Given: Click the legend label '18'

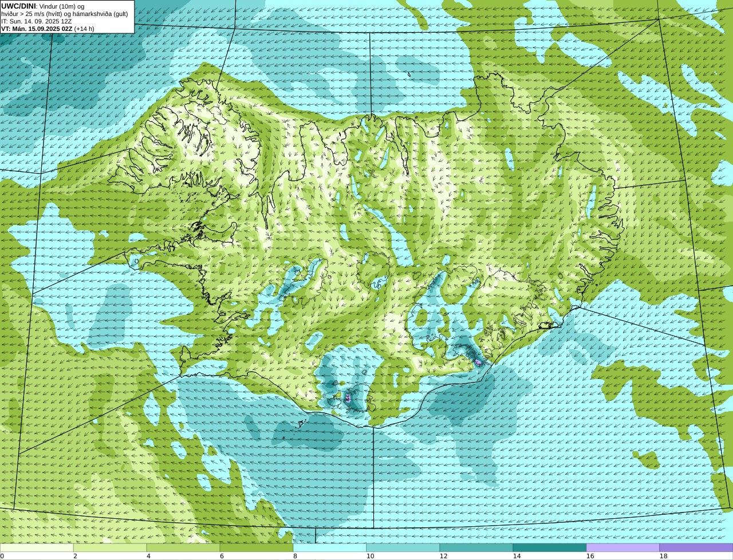Looking at the screenshot, I should pos(663,556).
